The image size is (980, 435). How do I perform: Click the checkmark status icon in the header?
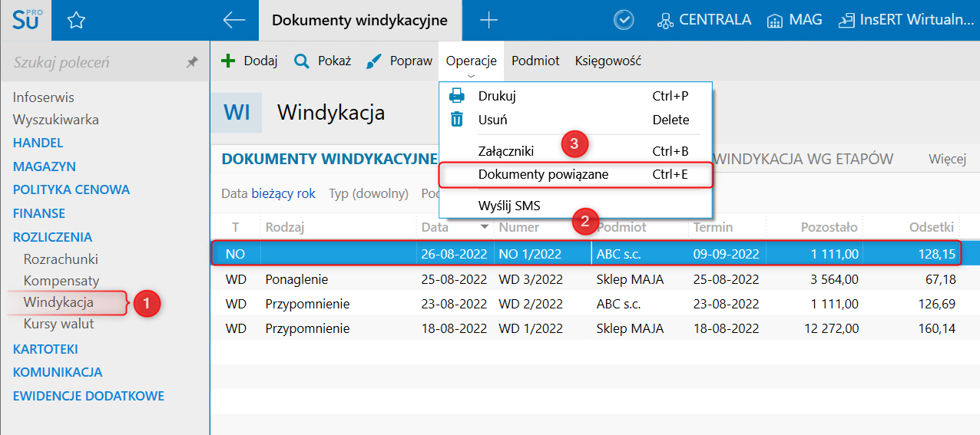[624, 21]
